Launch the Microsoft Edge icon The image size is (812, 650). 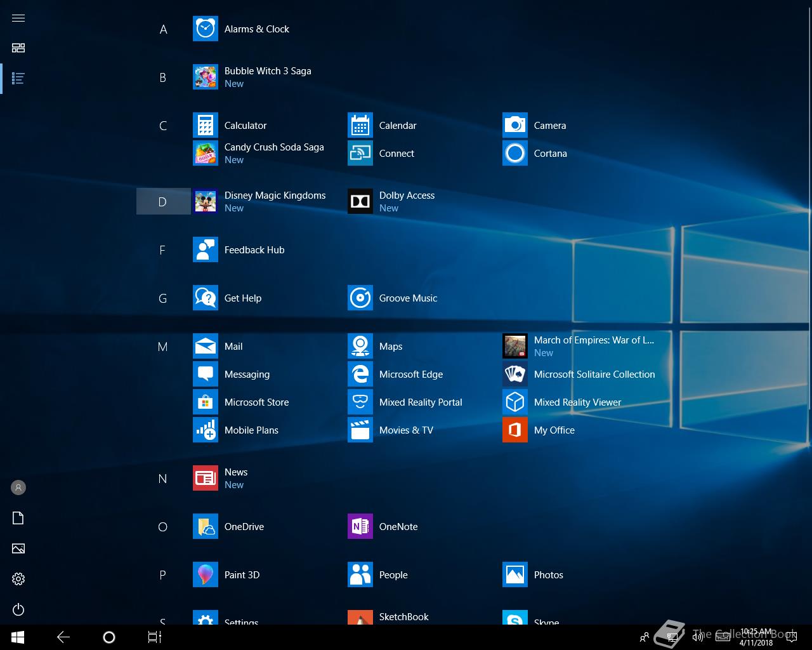(360, 375)
